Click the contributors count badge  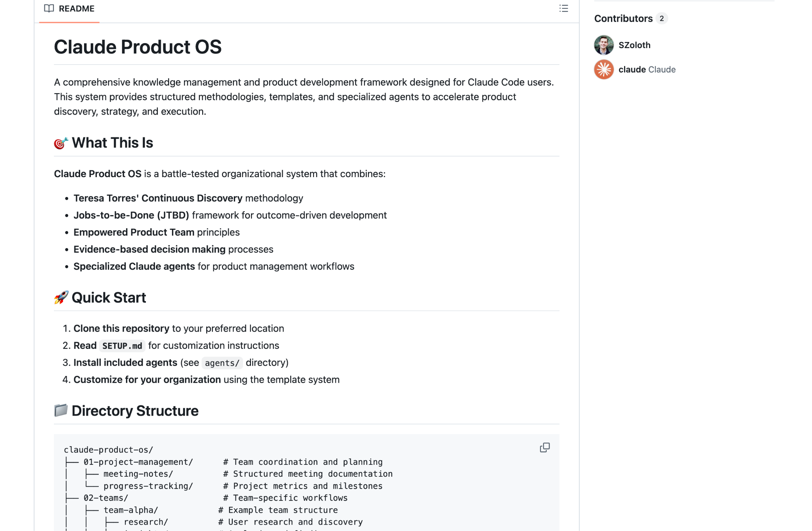(661, 18)
